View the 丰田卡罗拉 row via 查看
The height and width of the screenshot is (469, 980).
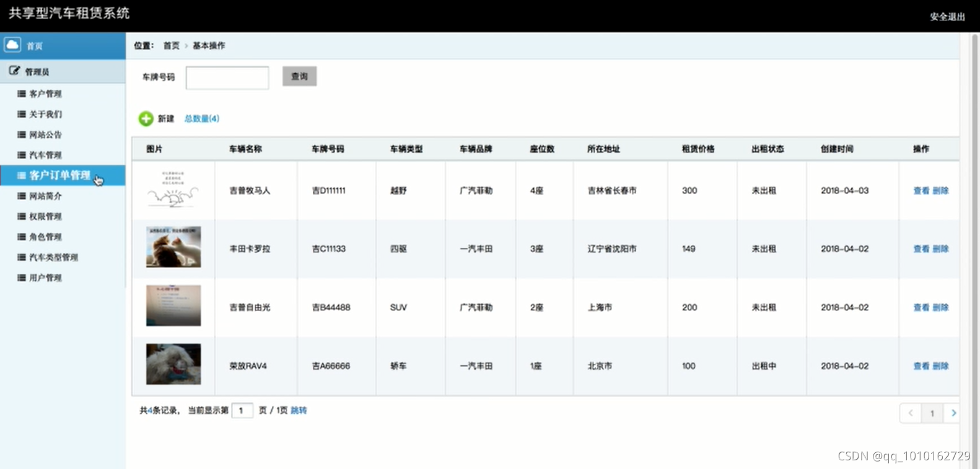921,248
